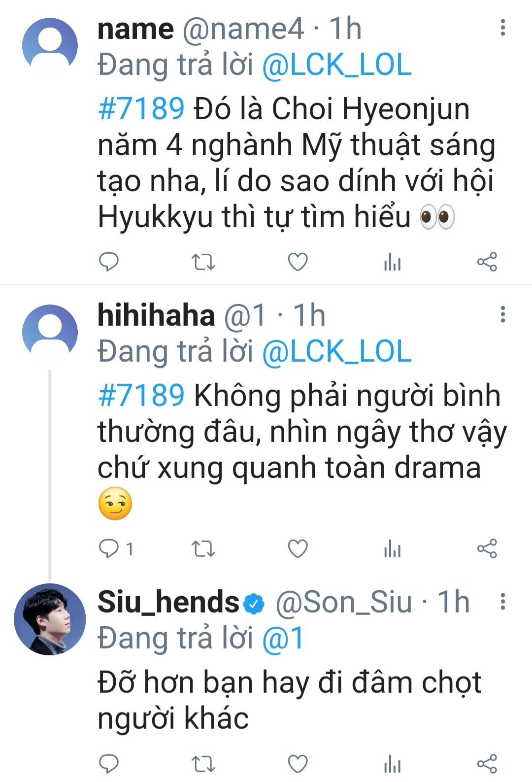Retweet name4's Choi Hyeonjun tweet
532x782 pixels.
(x=203, y=262)
